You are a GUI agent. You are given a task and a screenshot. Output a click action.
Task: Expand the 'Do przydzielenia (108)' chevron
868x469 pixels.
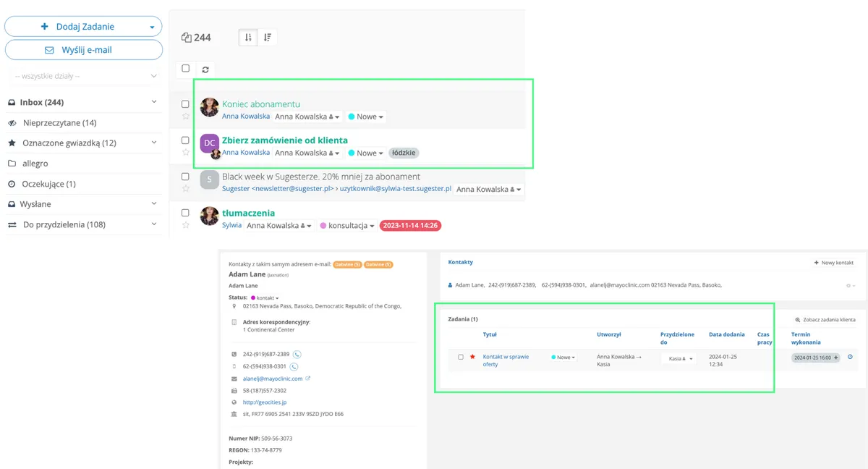pyautogui.click(x=154, y=224)
